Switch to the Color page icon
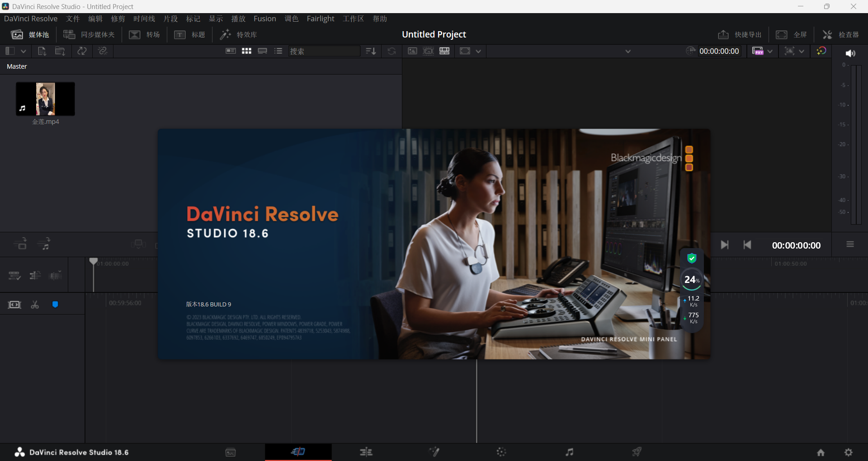 click(x=501, y=452)
